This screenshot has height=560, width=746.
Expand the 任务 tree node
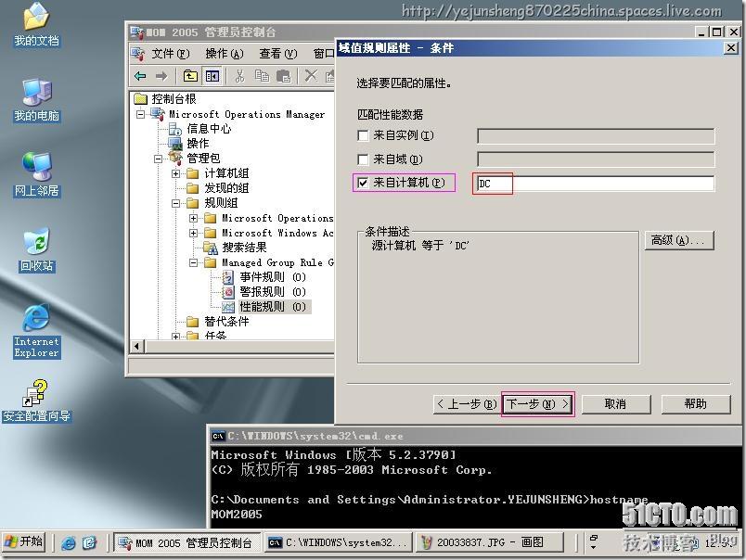point(175,337)
